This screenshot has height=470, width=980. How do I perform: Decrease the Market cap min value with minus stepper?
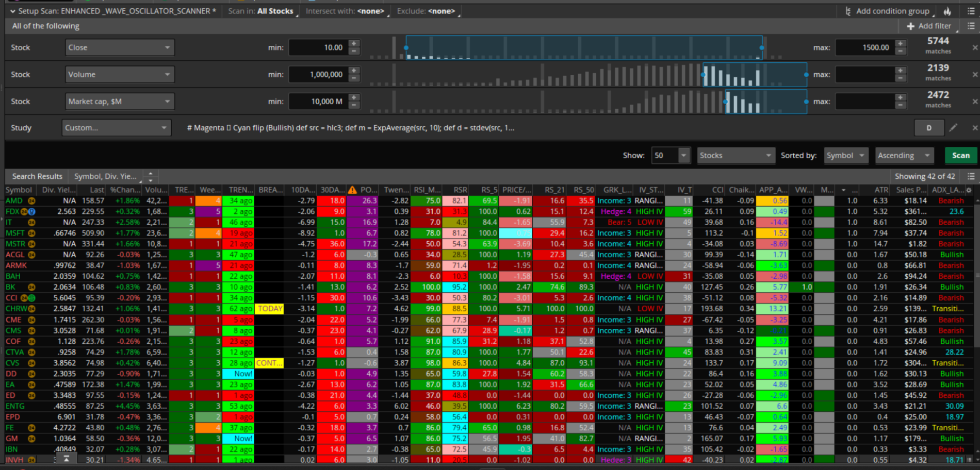tap(354, 105)
